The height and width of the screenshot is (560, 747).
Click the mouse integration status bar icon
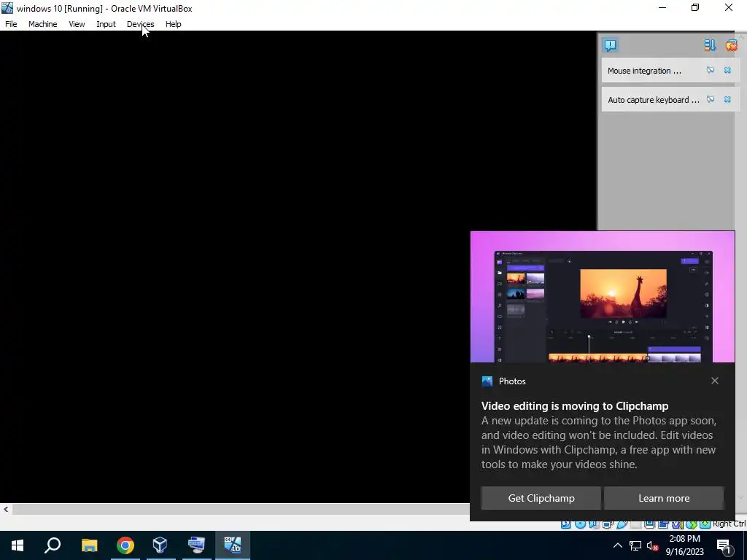coord(692,524)
